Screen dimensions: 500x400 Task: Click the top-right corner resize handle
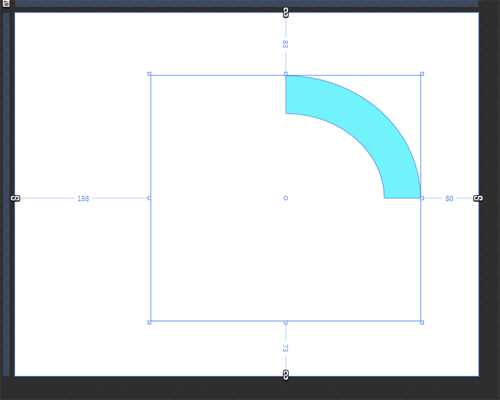coord(422,74)
